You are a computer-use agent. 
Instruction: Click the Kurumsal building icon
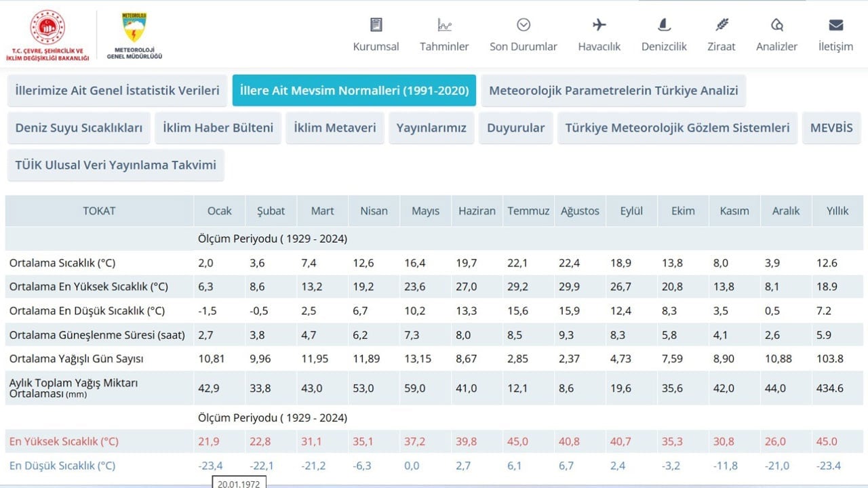(x=376, y=25)
